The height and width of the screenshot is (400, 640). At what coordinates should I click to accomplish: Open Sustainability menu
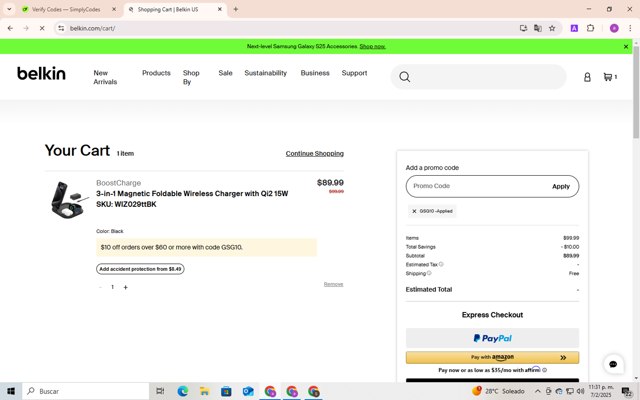coord(265,73)
